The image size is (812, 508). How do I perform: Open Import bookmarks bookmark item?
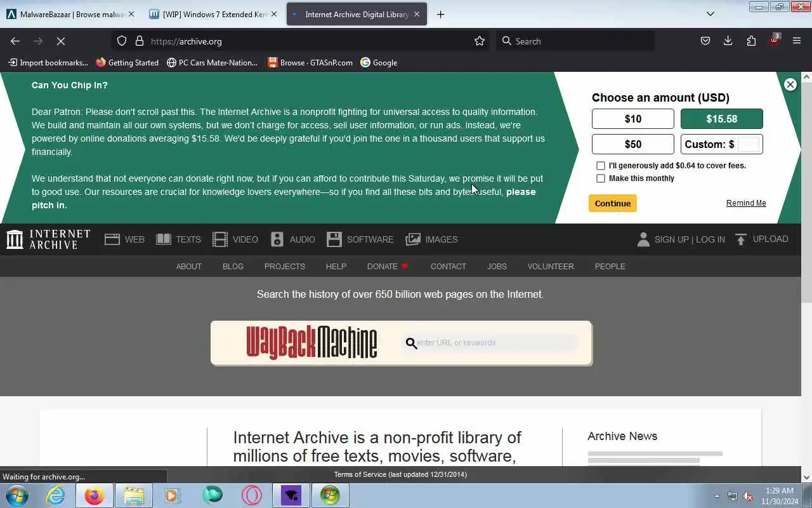(48, 62)
